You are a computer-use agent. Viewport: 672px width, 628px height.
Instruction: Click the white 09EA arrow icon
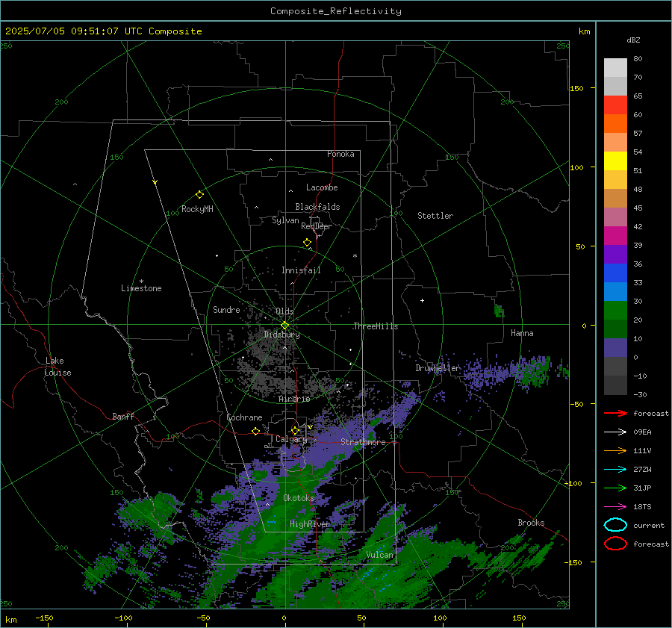click(x=615, y=432)
